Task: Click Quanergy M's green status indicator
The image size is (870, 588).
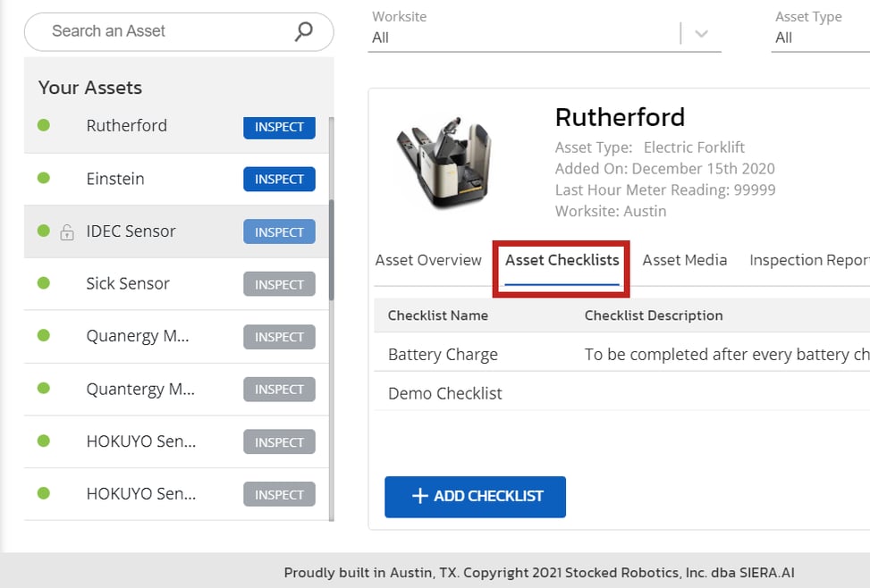Action: 44,336
